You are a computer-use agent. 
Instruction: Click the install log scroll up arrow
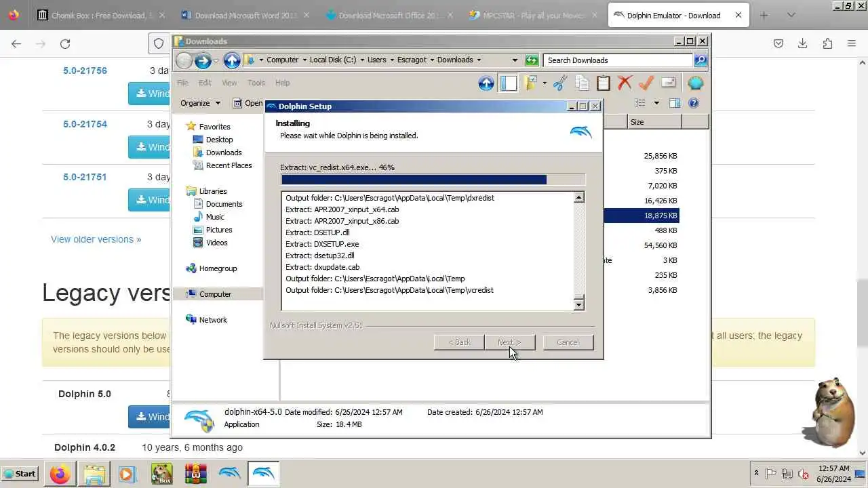578,197
